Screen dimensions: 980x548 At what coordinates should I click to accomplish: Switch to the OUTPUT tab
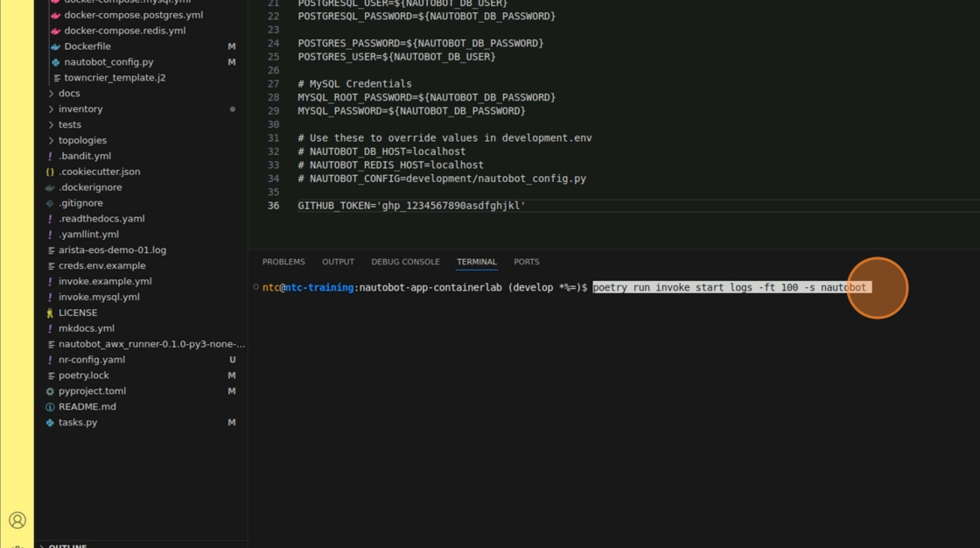pyautogui.click(x=338, y=262)
